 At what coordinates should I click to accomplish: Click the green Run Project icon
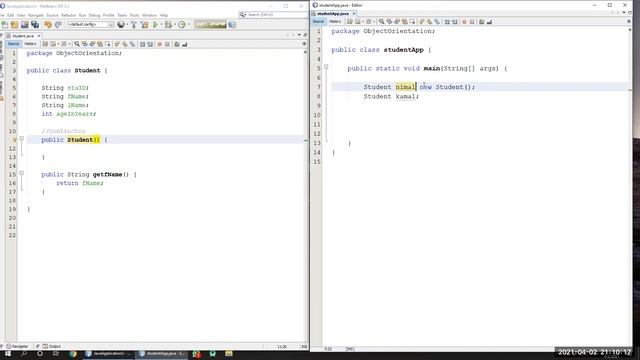click(x=155, y=25)
